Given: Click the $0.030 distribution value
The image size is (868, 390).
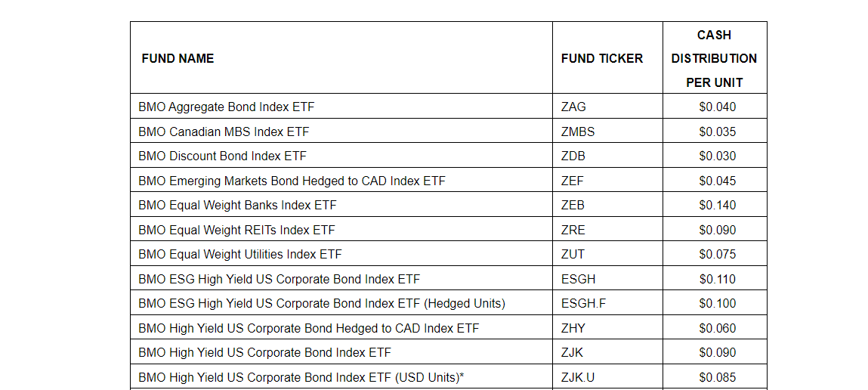Looking at the screenshot, I should [717, 156].
